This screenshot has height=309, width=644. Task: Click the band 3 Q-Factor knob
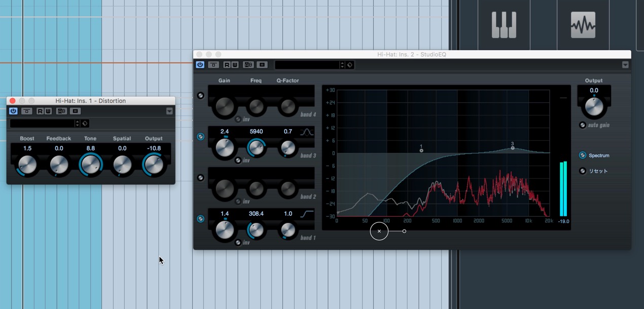(288, 147)
